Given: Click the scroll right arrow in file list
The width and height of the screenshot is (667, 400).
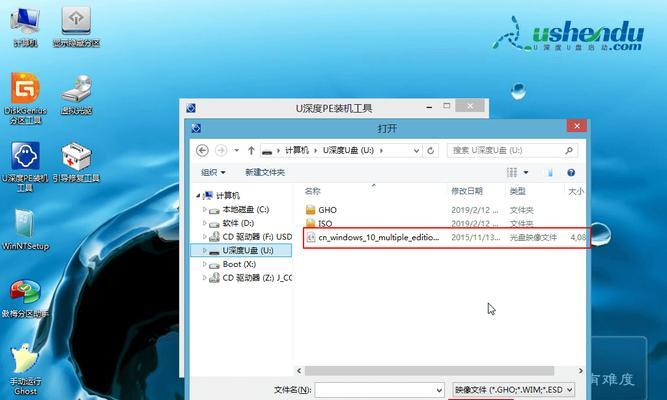Looking at the screenshot, I should (x=580, y=371).
